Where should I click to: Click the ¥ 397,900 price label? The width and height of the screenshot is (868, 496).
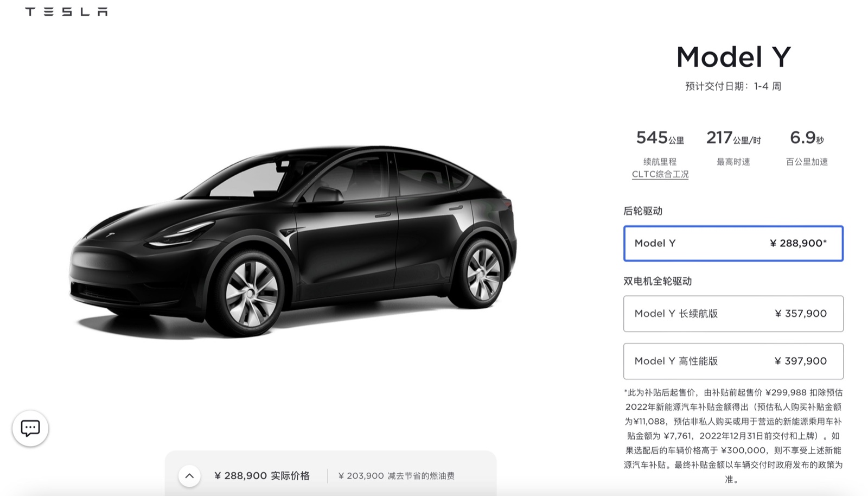click(801, 361)
